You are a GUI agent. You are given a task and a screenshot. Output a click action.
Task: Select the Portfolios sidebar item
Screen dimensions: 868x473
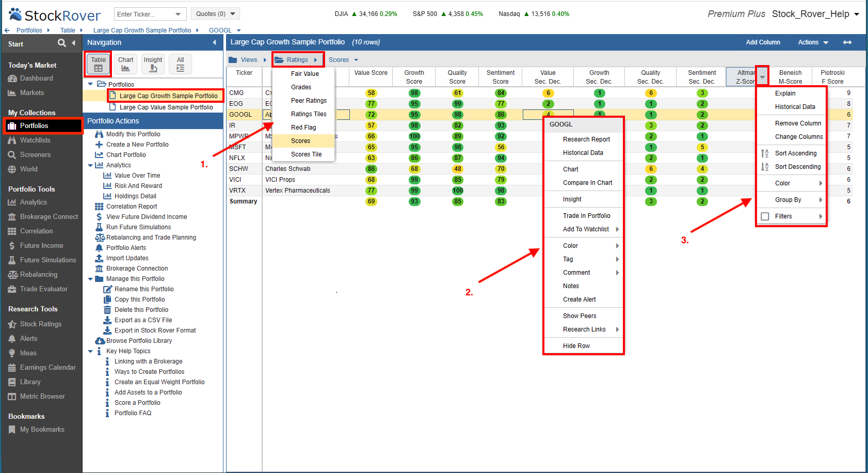(x=43, y=126)
